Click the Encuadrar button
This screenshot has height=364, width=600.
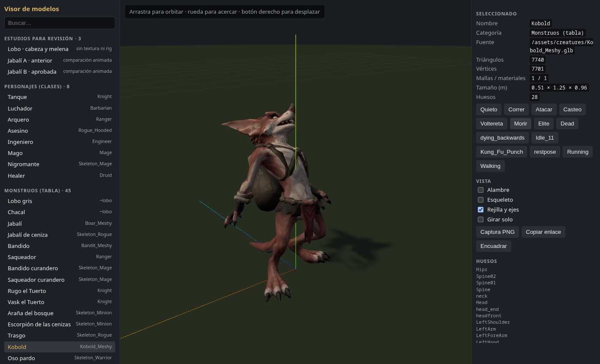pyautogui.click(x=494, y=246)
